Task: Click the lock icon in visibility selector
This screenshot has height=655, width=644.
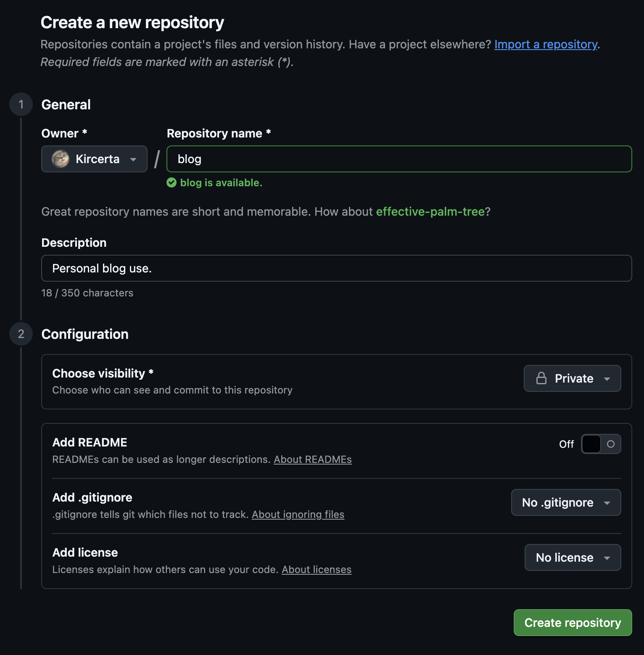Action: click(541, 378)
